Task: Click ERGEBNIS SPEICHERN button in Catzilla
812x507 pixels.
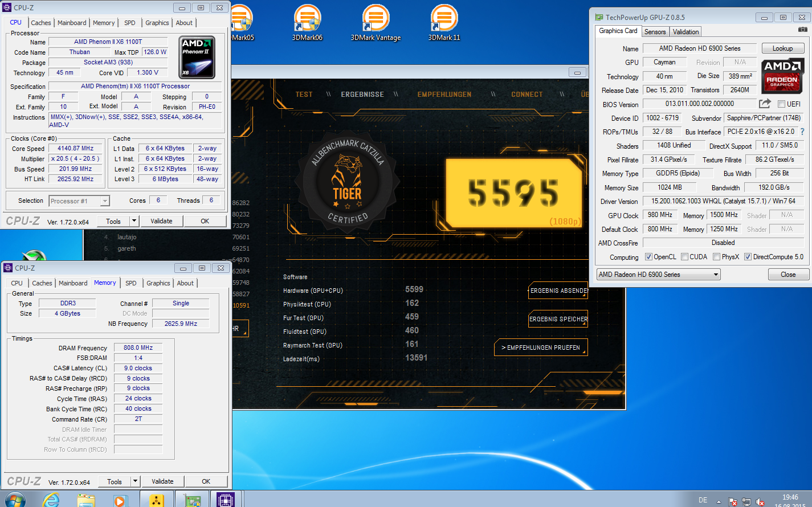Action: pos(558,319)
